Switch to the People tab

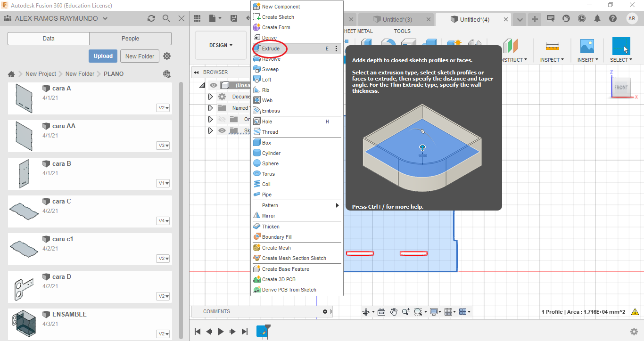(130, 39)
